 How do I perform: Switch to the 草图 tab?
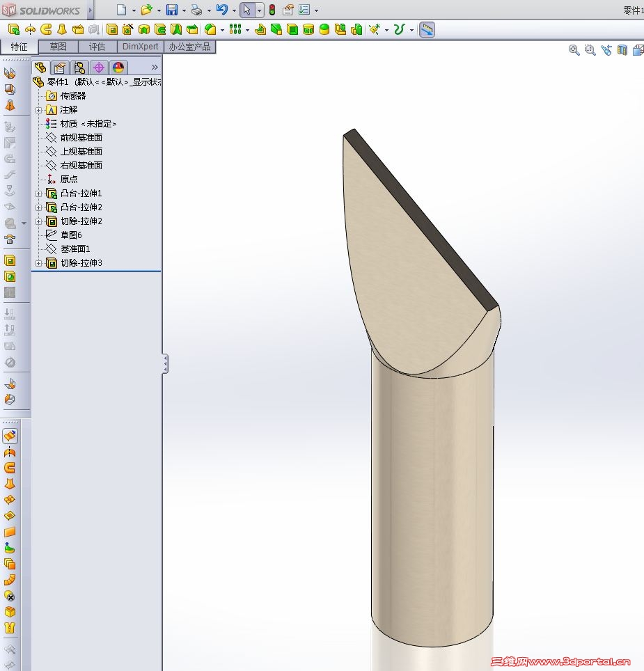click(x=58, y=47)
